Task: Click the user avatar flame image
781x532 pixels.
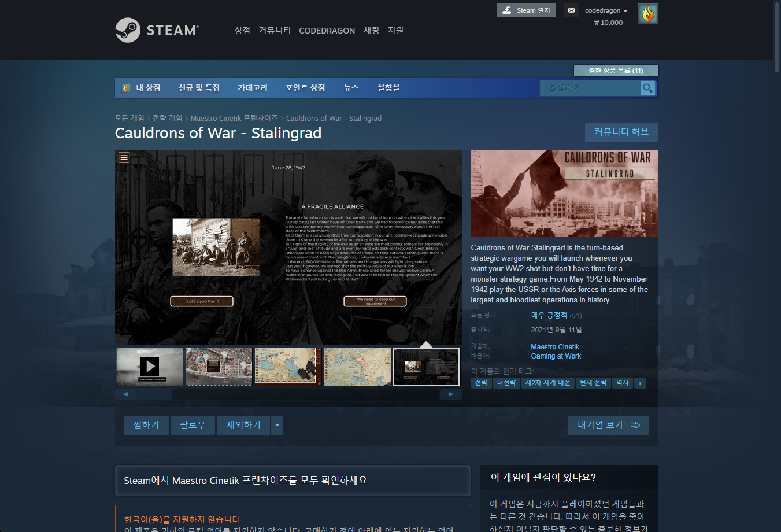Action: coord(648,14)
